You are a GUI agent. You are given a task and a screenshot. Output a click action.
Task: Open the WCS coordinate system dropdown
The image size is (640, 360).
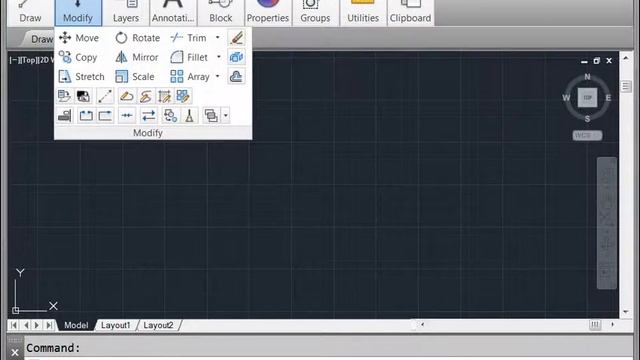(x=587, y=136)
